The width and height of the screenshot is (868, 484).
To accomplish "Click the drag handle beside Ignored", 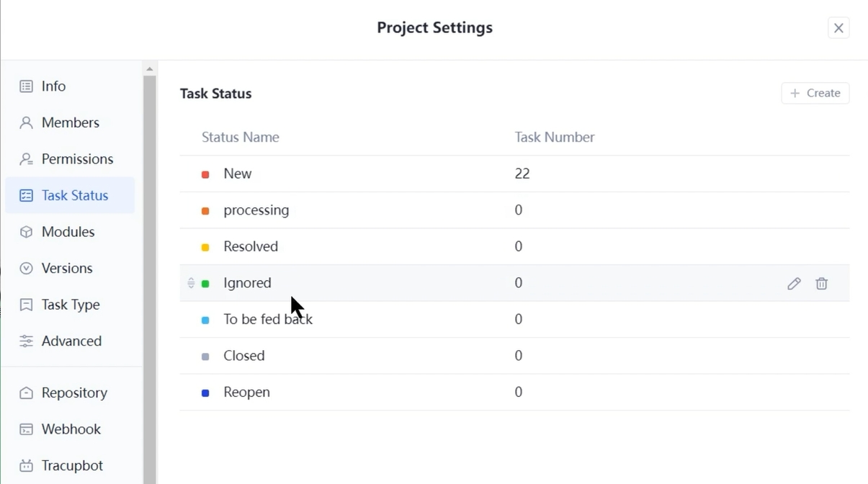I will pos(190,282).
